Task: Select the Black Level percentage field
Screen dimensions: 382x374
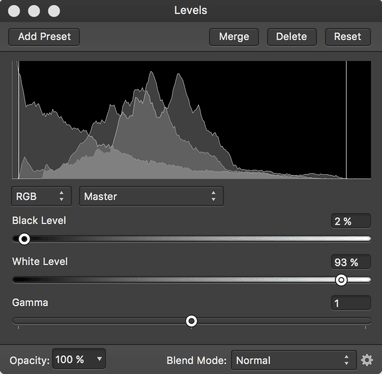Action: [x=351, y=221]
